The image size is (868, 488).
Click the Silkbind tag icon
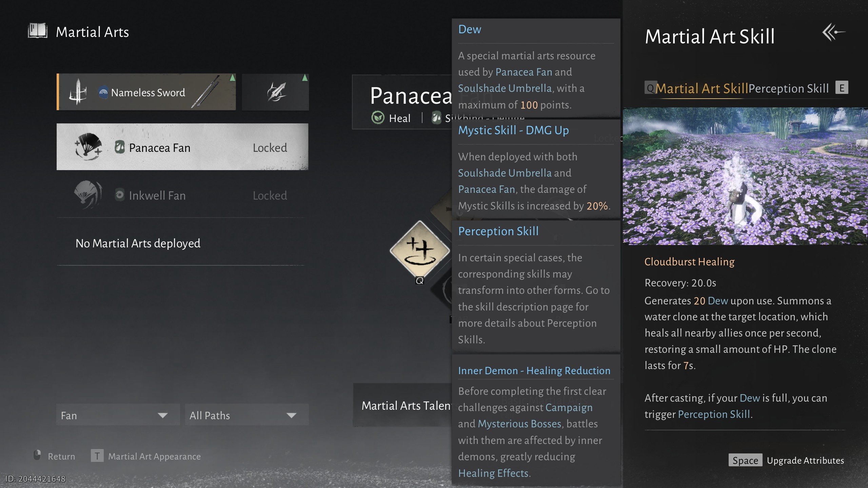click(x=436, y=118)
